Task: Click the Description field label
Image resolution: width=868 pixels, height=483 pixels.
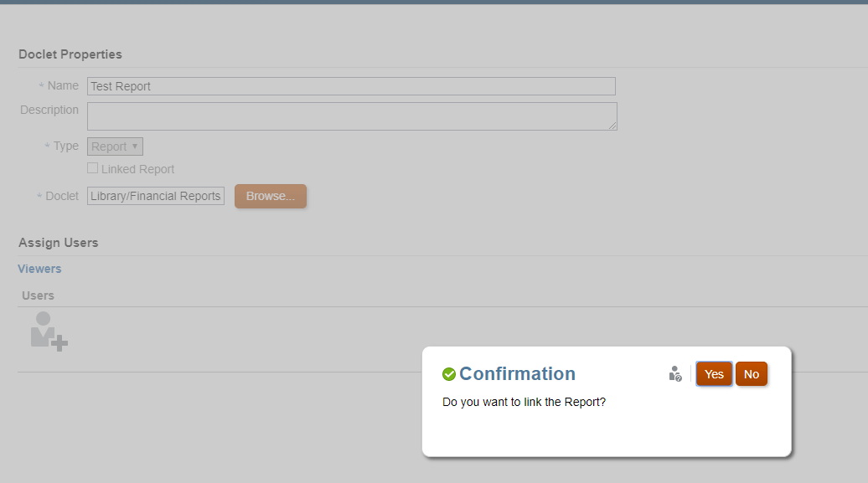Action: pos(49,110)
